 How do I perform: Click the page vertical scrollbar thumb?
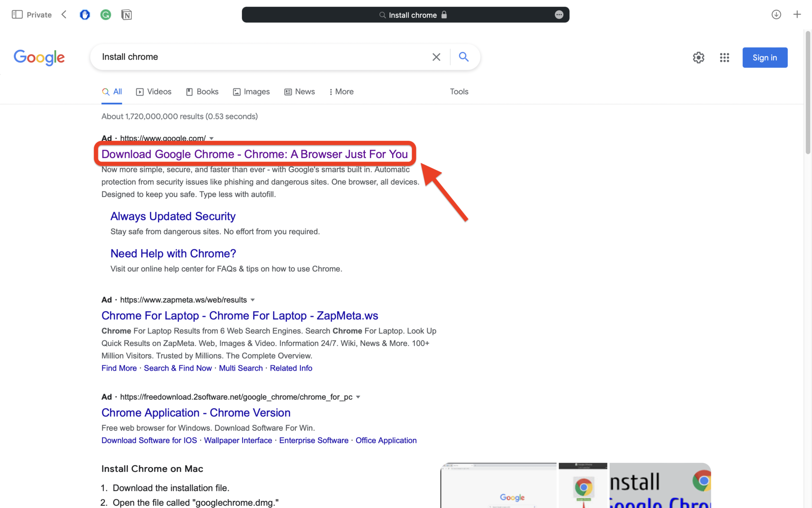(x=808, y=92)
